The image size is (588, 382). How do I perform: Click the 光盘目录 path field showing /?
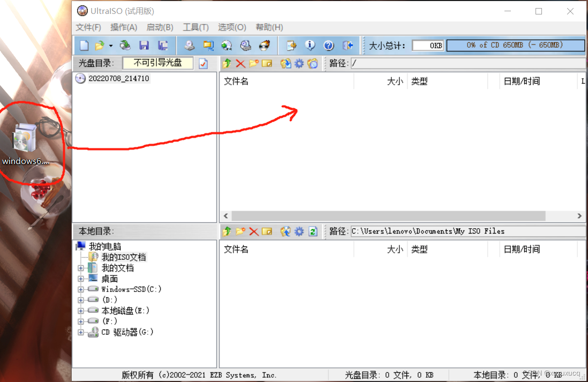[x=468, y=63]
